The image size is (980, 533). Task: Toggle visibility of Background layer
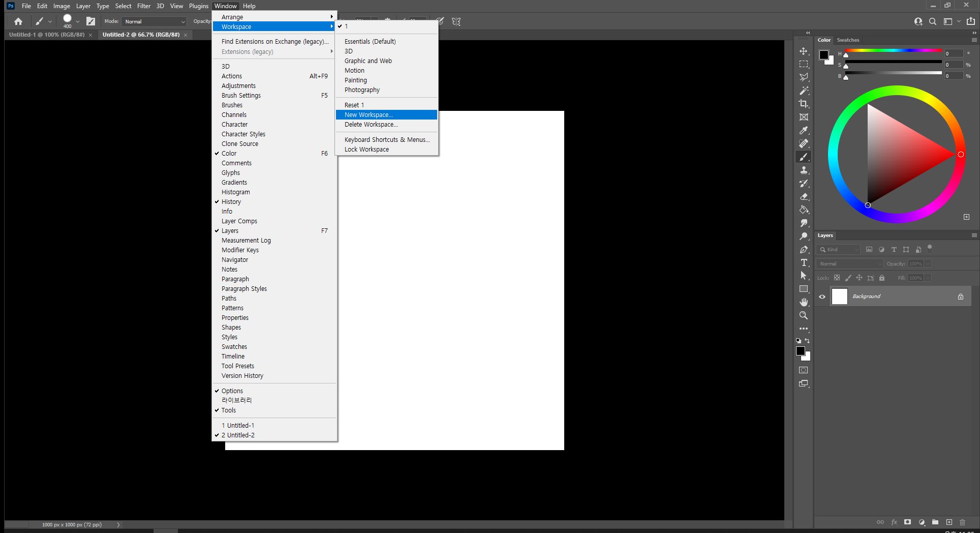coord(822,297)
